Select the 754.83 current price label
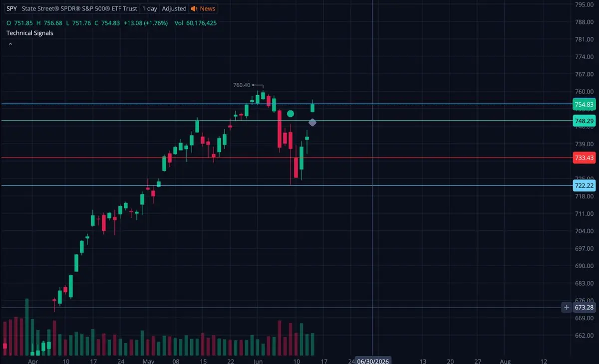The image size is (599, 364). [x=584, y=104]
